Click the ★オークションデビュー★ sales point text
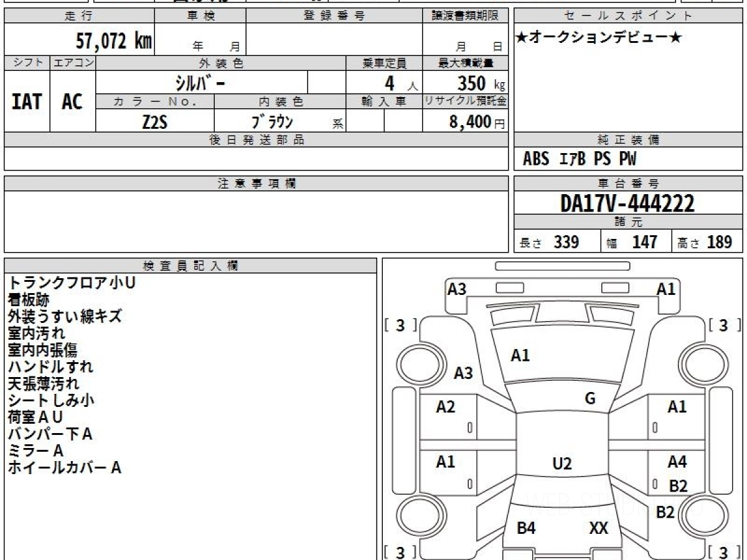The image size is (747, 560). click(x=599, y=38)
